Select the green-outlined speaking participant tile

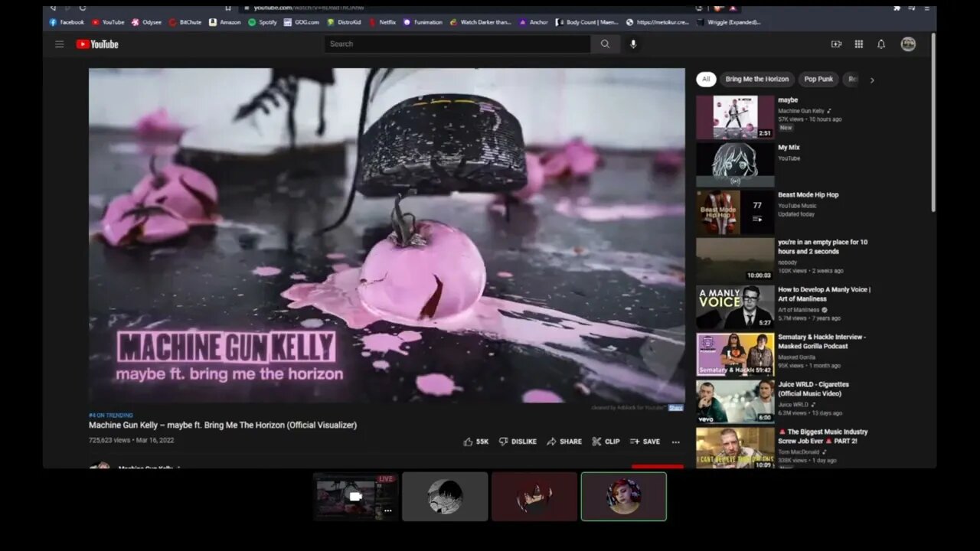[x=624, y=497]
